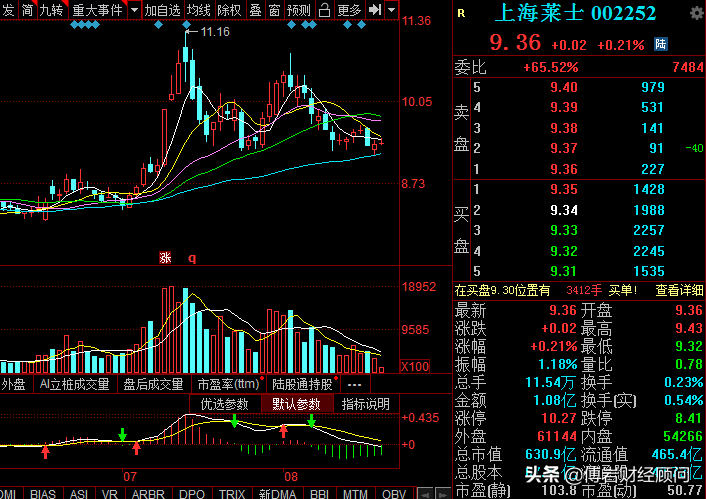706x499 pixels.
Task: Click the 08 month marker on time axis
Action: [291, 476]
